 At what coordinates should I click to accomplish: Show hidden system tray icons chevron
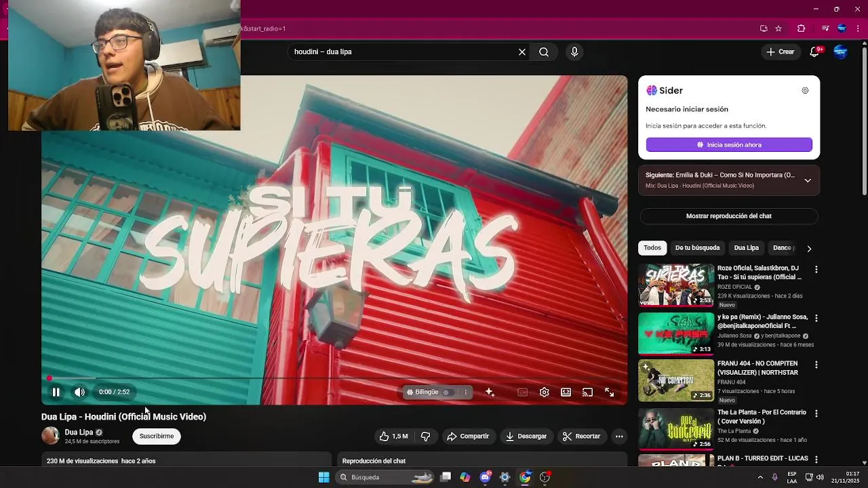(760, 477)
